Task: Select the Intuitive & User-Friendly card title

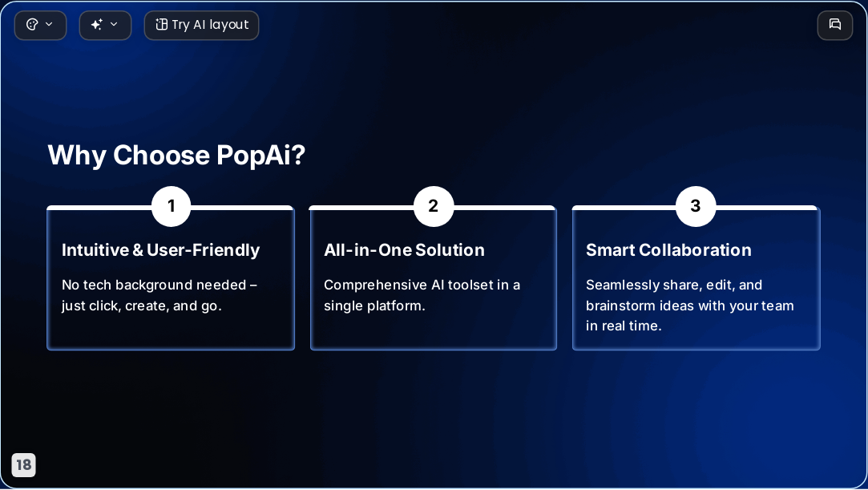Action: [160, 250]
